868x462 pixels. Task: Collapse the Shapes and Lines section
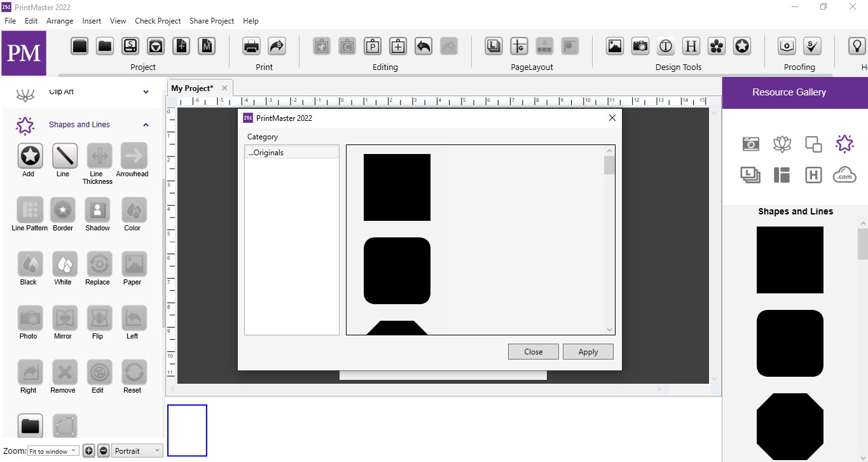[146, 125]
